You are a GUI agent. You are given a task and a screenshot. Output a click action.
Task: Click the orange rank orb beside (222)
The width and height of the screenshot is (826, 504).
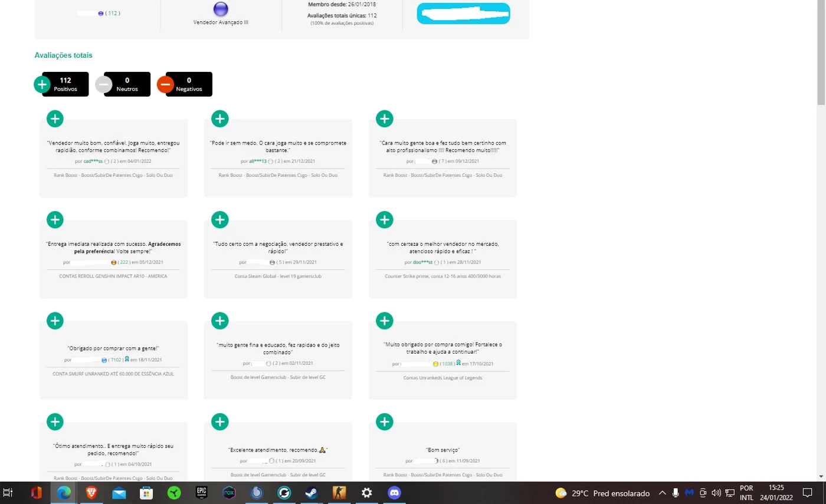(x=113, y=262)
